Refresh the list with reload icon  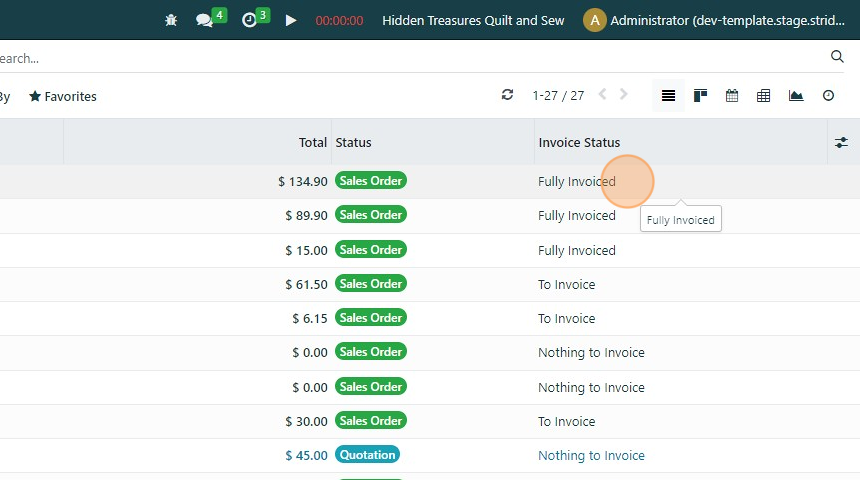coord(507,95)
